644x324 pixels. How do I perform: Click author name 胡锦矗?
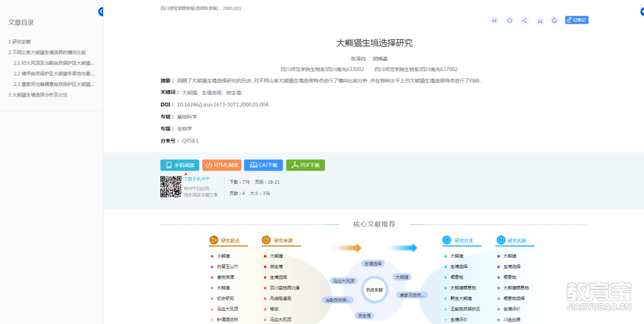pos(380,59)
